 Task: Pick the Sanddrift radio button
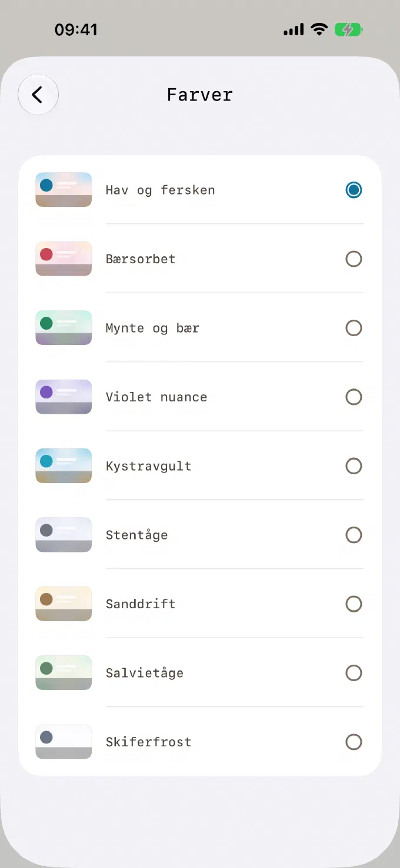point(354,604)
